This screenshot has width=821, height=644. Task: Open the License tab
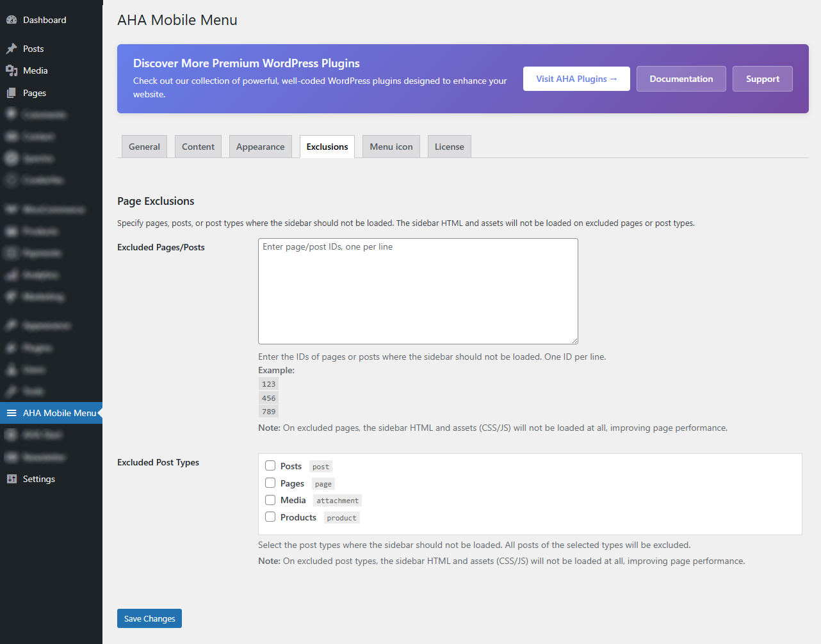(x=449, y=147)
